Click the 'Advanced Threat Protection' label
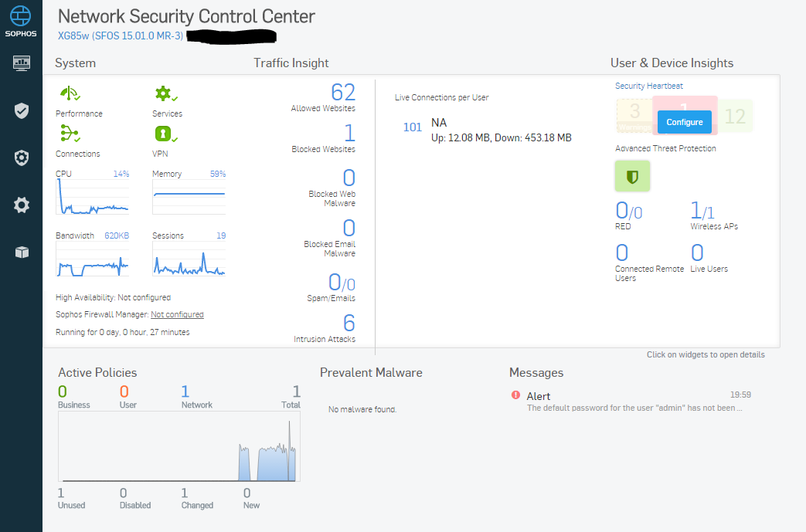806x532 pixels. coord(665,148)
